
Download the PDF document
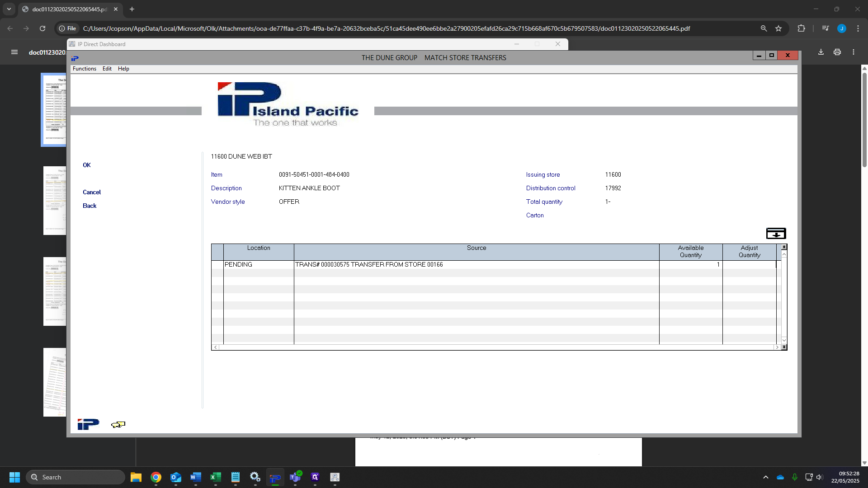tap(821, 52)
